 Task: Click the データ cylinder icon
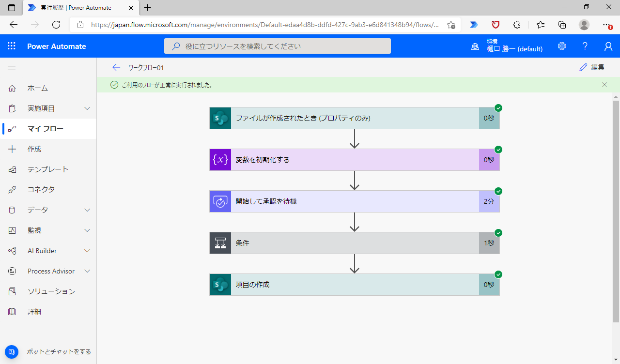(x=12, y=210)
